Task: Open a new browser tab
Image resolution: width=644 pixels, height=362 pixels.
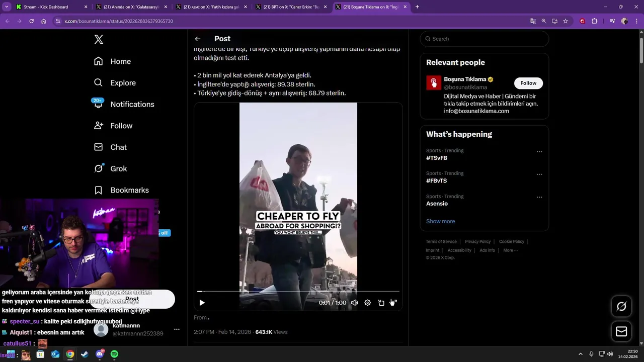Action: 417,7
